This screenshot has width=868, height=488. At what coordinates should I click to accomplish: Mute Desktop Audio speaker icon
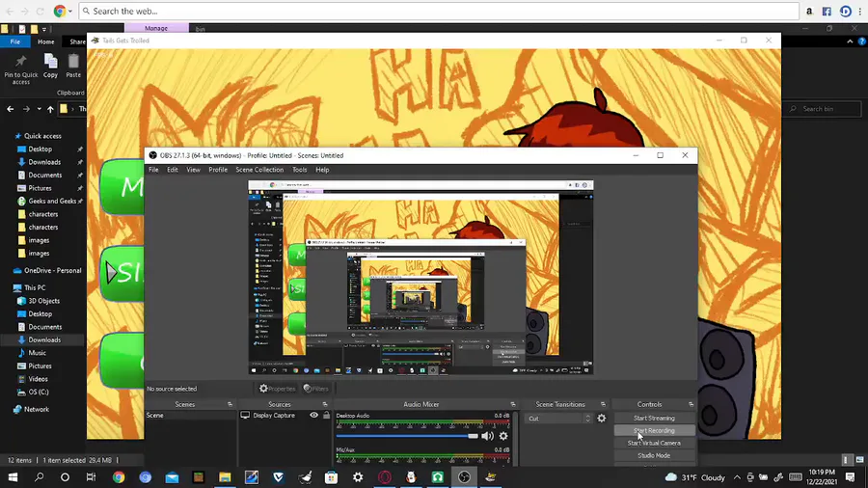click(487, 436)
